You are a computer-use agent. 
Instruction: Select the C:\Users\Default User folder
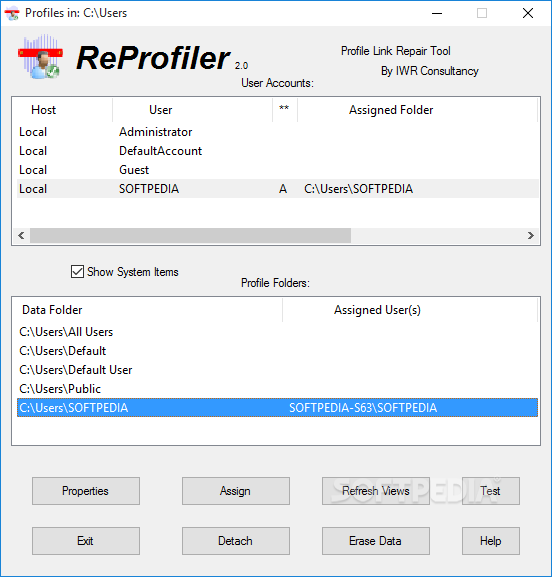click(x=277, y=370)
